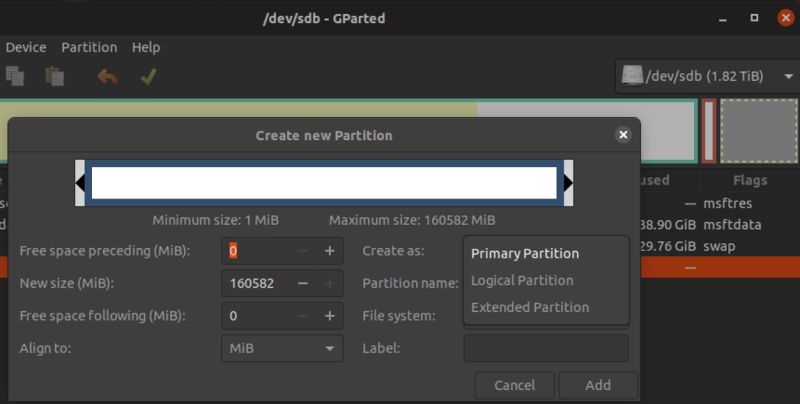Click the Cancel button
The height and width of the screenshot is (404, 800).
tap(514, 385)
